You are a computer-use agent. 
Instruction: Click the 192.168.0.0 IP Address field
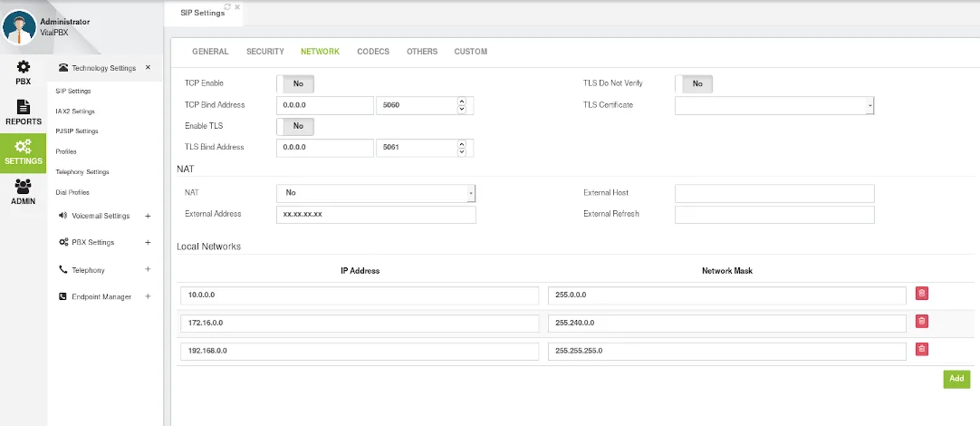click(360, 352)
